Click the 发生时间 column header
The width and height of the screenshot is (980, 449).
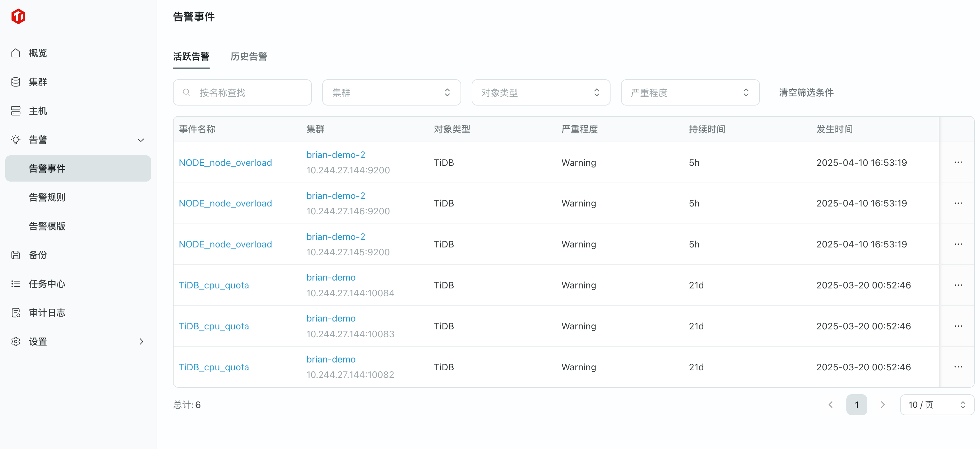[834, 129]
